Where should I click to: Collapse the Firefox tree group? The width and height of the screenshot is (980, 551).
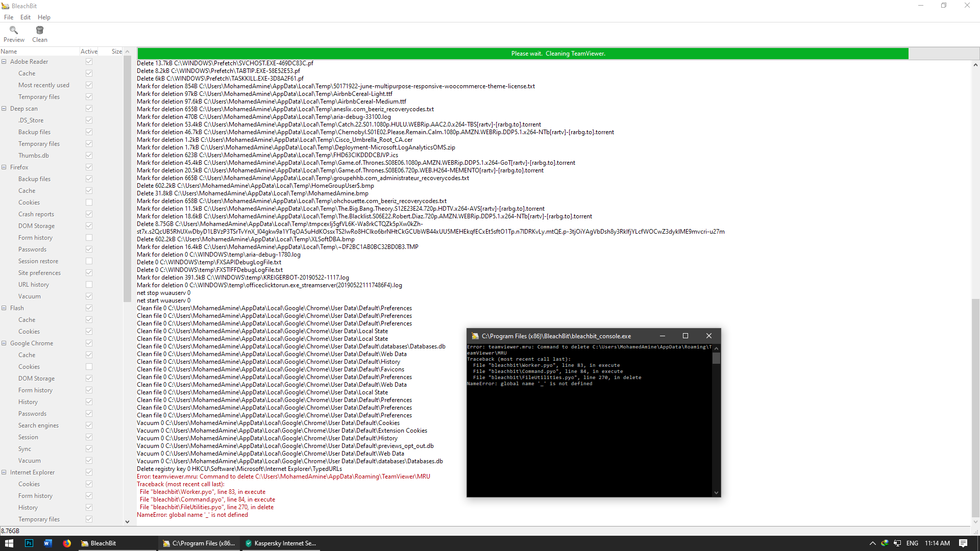click(4, 167)
